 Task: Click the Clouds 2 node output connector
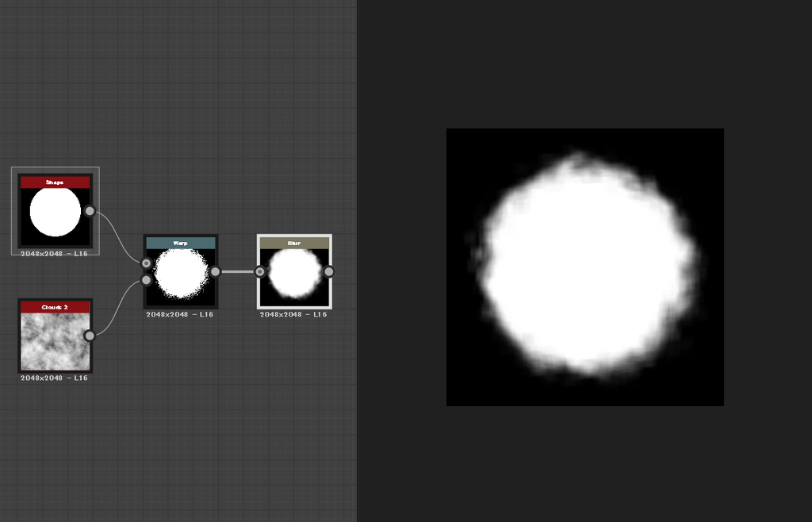pyautogui.click(x=90, y=336)
